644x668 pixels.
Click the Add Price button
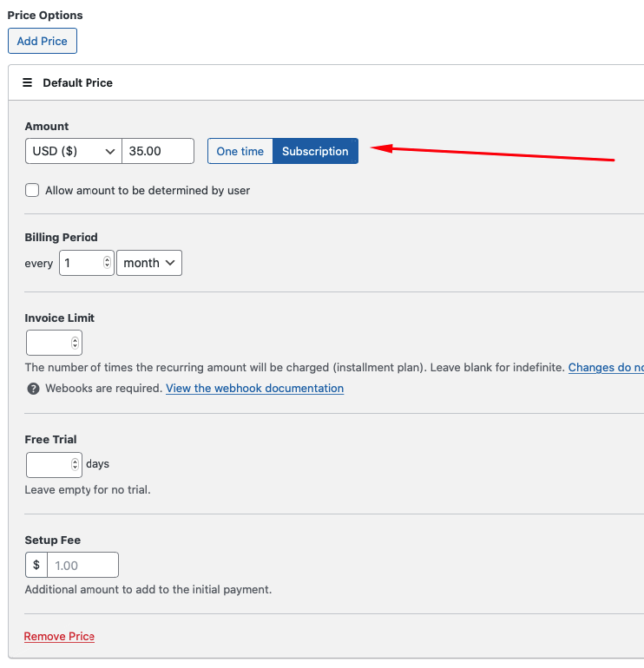click(x=43, y=41)
